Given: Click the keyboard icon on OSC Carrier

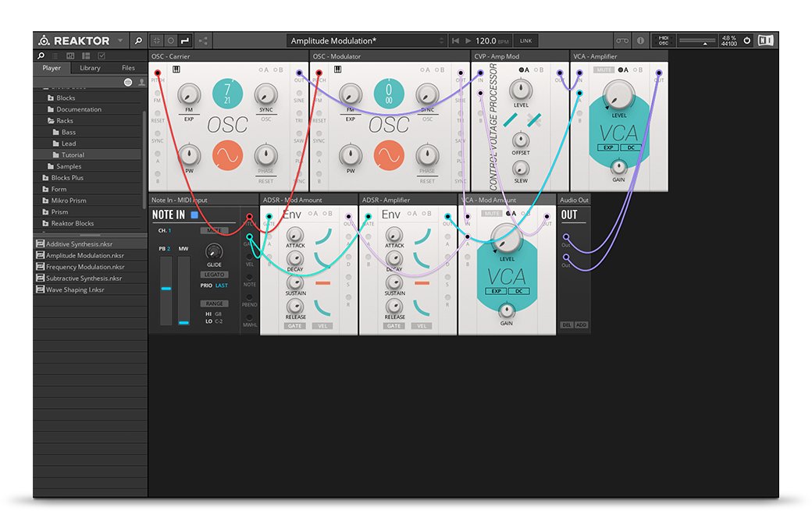Looking at the screenshot, I should coord(176,69).
